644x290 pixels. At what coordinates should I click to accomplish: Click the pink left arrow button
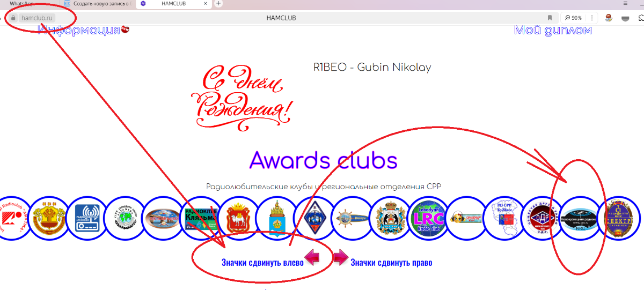[x=313, y=258]
